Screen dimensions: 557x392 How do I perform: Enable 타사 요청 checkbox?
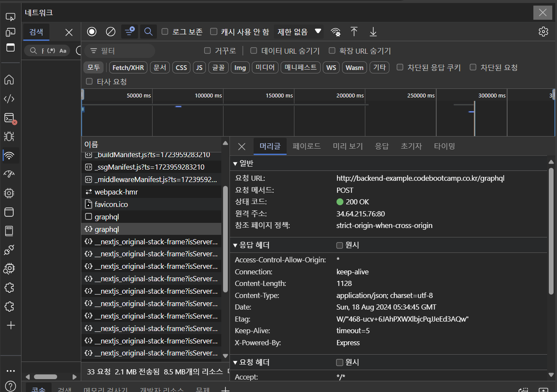coord(89,82)
